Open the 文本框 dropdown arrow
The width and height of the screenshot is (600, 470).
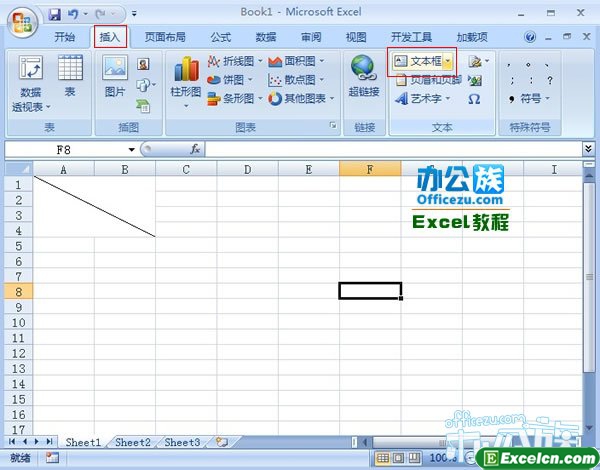pos(448,61)
